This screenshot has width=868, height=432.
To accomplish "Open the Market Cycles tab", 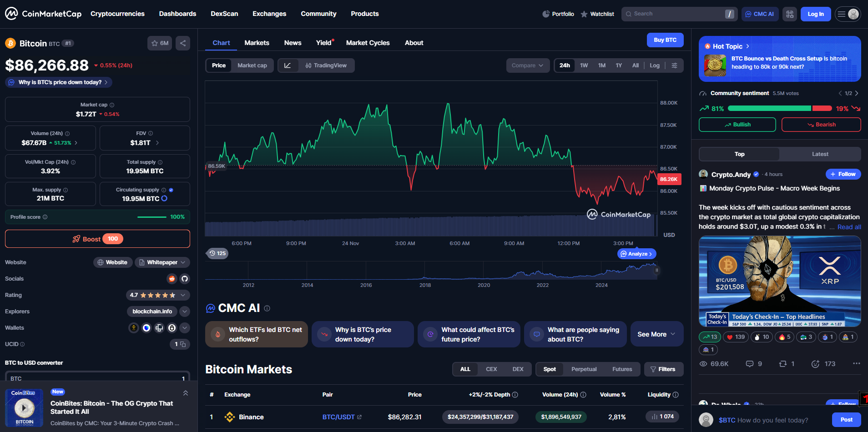I will (x=368, y=43).
